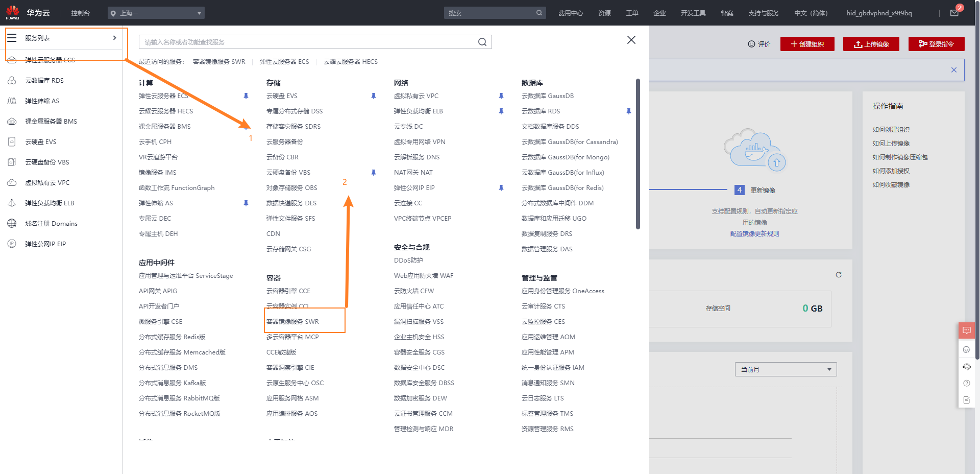Click the 裸金属服务器 BMS sidebar icon
980x474 pixels.
pos(12,121)
